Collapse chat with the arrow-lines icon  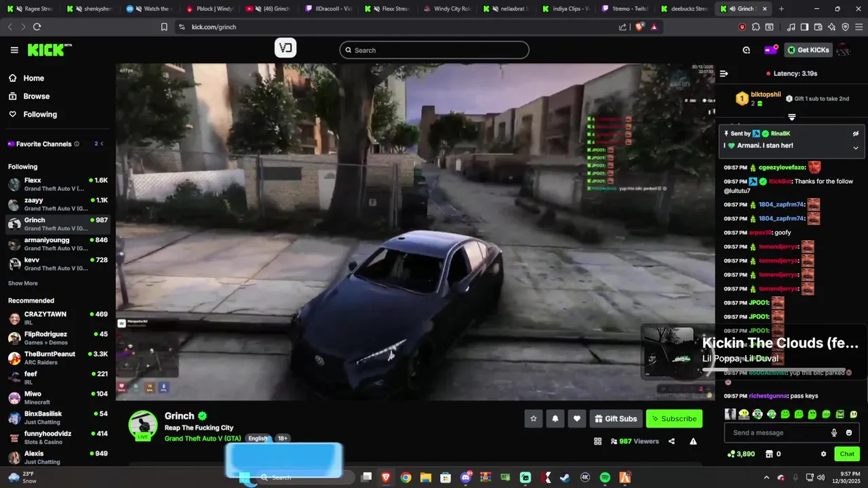[x=724, y=73]
